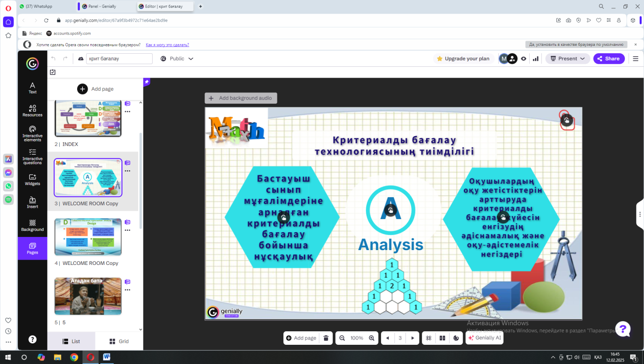Open Windows Start menu

(x=8, y=357)
